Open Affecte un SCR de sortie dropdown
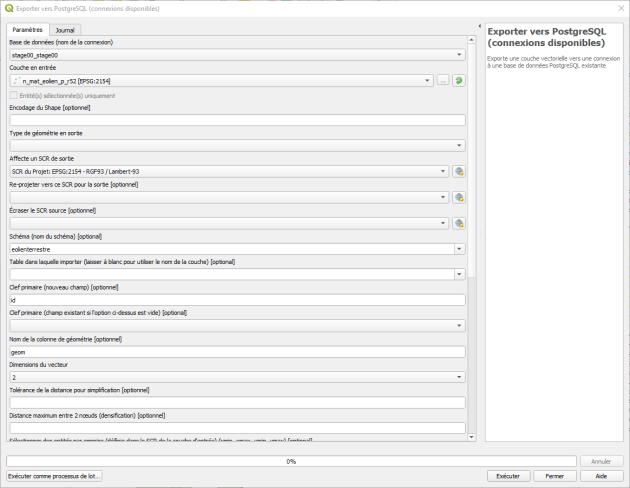 229,172
